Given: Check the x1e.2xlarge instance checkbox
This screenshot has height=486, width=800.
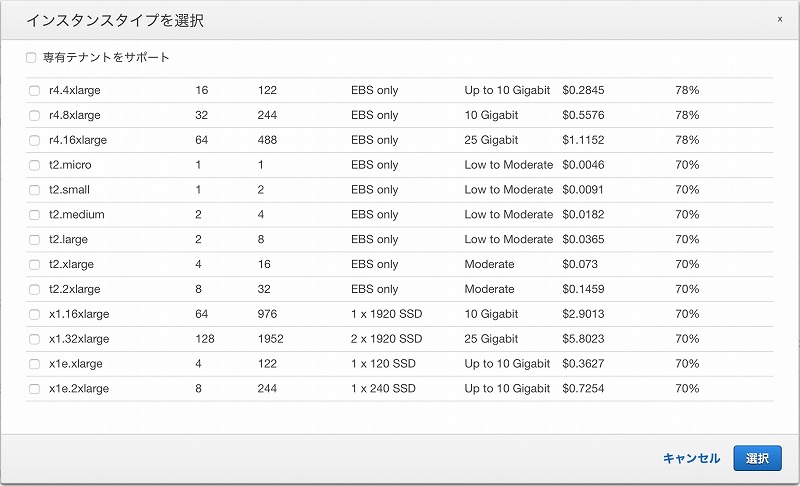Looking at the screenshot, I should pyautogui.click(x=34, y=389).
